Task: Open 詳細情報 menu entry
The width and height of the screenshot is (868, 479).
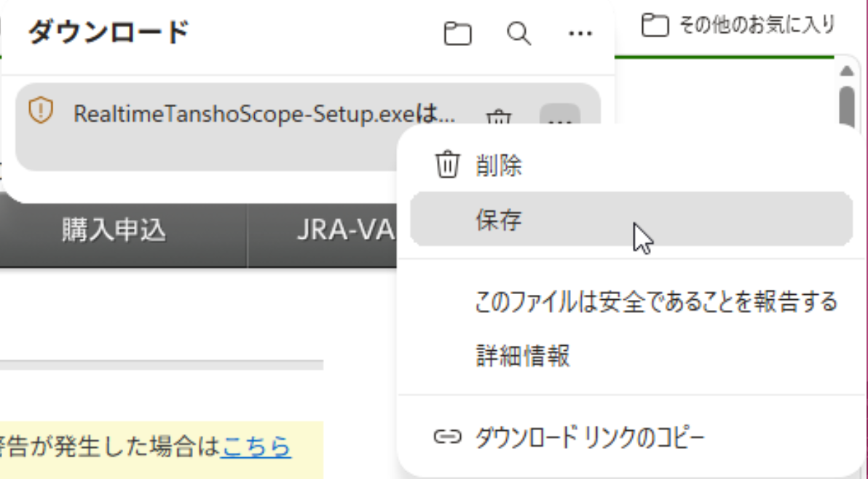Action: 631,355
